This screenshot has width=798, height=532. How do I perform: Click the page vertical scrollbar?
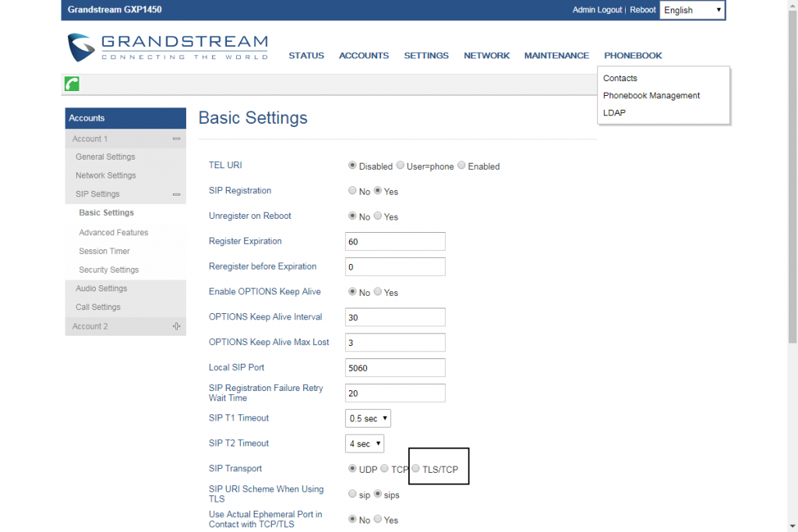click(793, 178)
